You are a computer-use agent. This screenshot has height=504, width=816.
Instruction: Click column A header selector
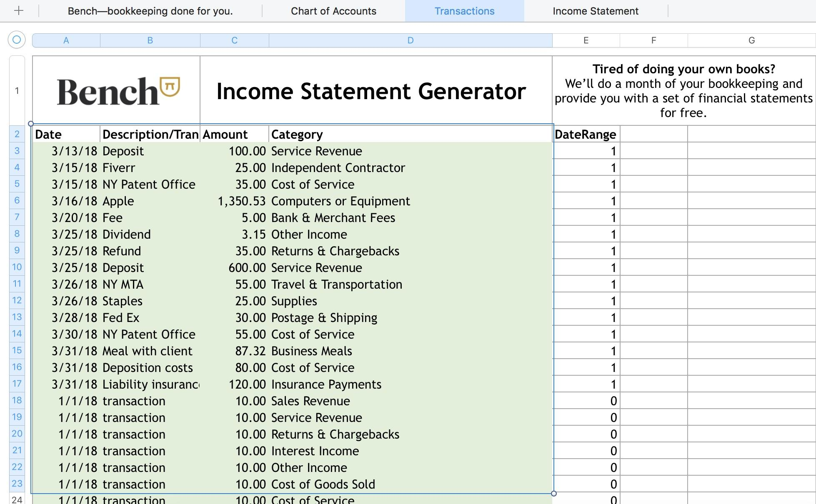[66, 40]
